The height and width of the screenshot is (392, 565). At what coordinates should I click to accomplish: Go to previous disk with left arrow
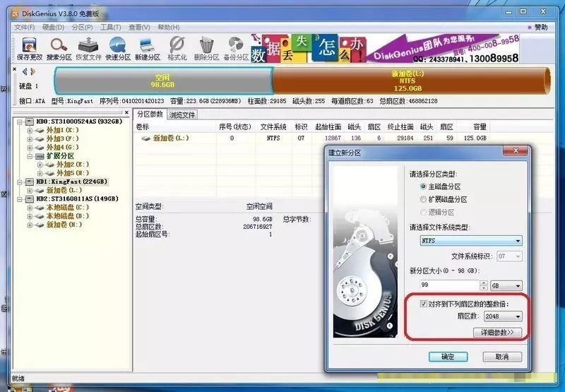[25, 72]
